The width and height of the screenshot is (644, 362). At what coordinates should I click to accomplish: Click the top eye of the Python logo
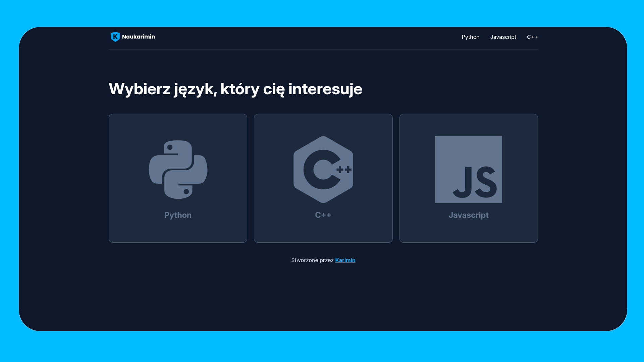tap(170, 147)
